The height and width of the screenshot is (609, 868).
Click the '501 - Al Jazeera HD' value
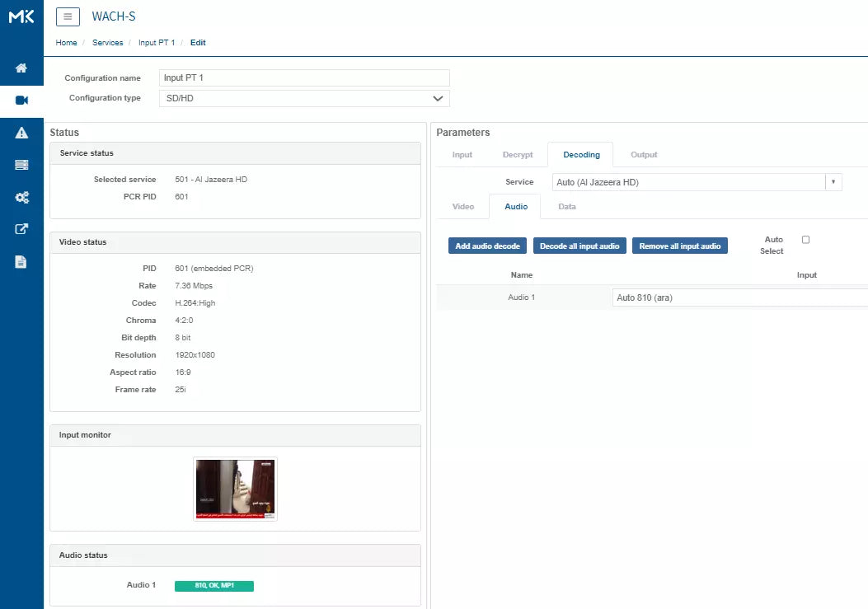pos(211,180)
